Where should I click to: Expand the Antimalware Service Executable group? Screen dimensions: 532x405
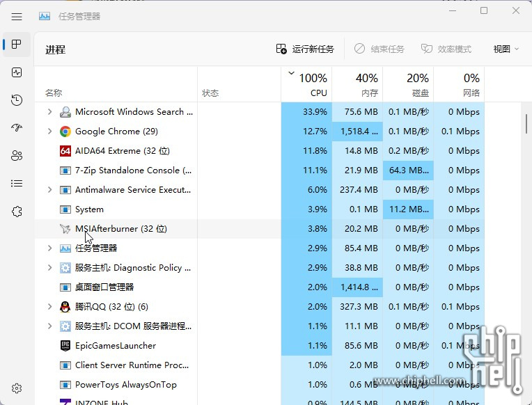click(x=49, y=189)
